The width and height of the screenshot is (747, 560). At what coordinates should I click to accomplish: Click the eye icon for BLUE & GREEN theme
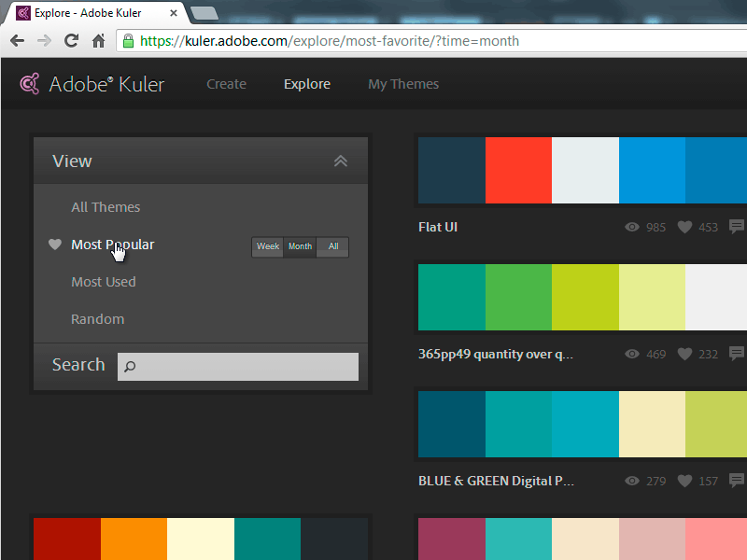[x=632, y=481]
